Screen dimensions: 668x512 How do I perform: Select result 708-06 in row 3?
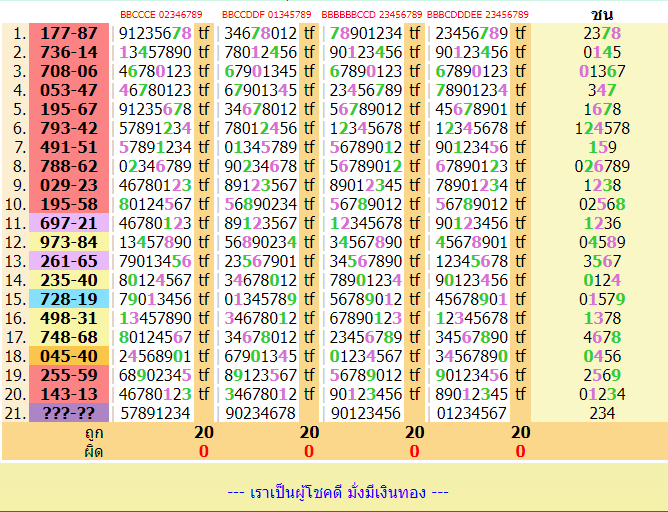(69, 71)
